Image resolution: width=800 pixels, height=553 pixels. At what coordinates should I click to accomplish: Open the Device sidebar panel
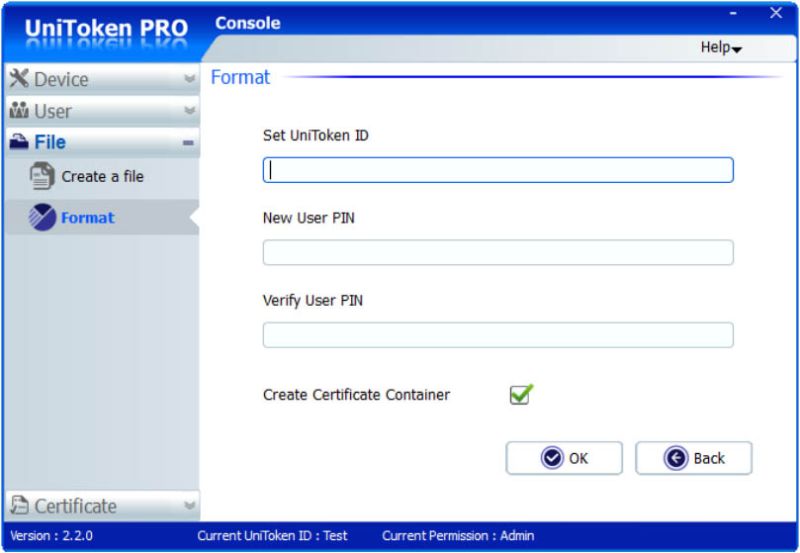click(x=102, y=79)
